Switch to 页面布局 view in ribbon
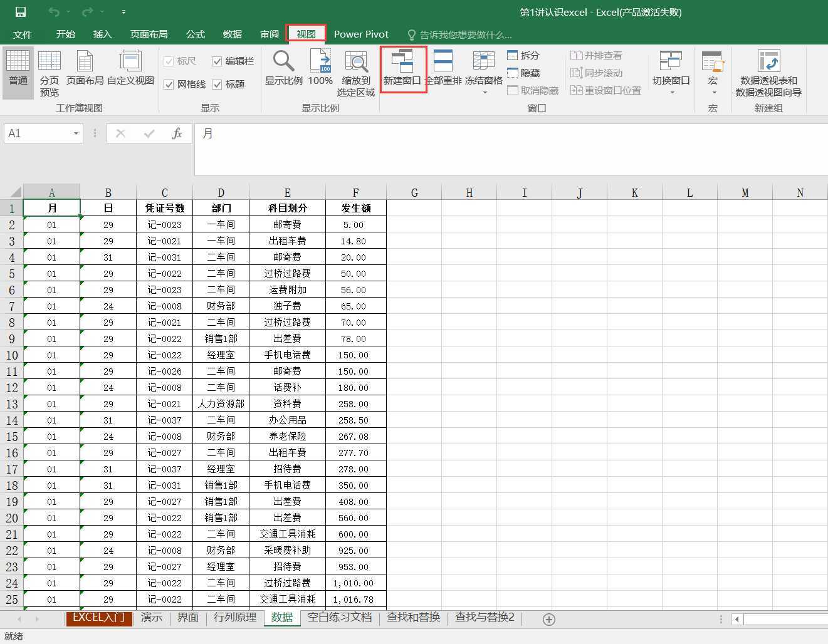Image resolution: width=828 pixels, height=644 pixels. [x=85, y=68]
